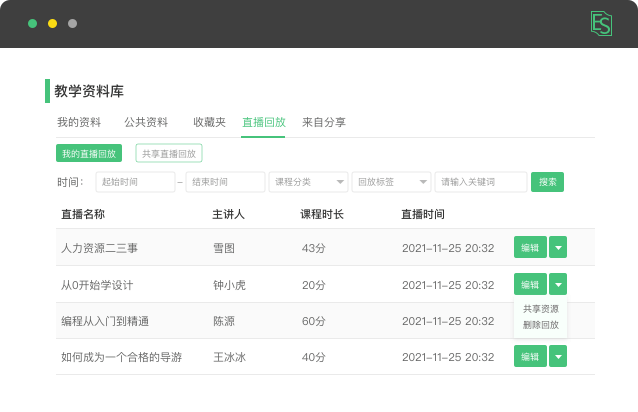The image size is (638, 412).
Task: Open arrow menu for 人力资源二三事 row
Action: coord(558,248)
